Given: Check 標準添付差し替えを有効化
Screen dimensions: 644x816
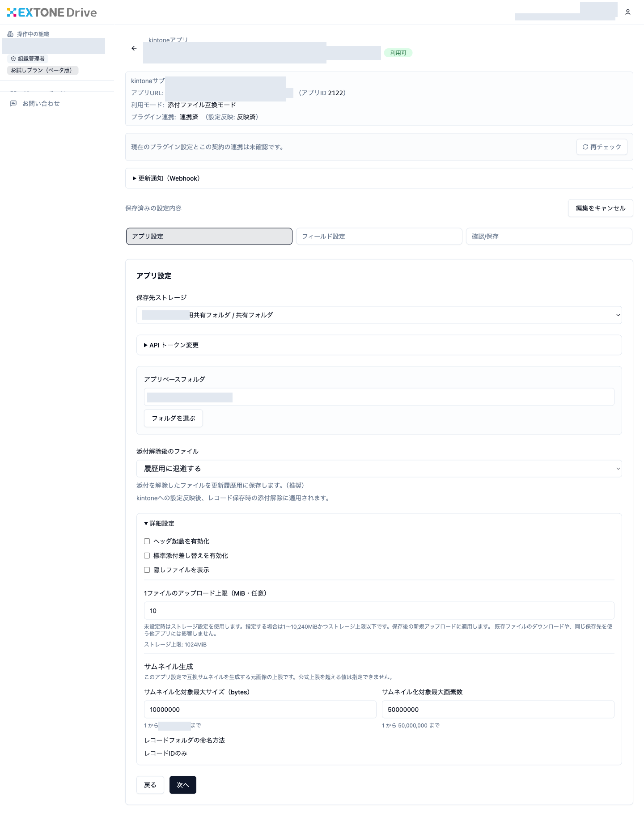Looking at the screenshot, I should coord(147,555).
